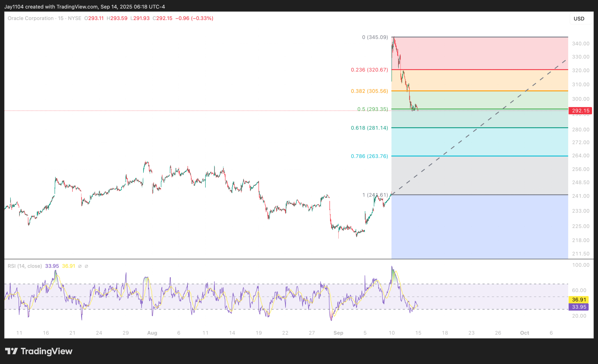The height and width of the screenshot is (364, 598).
Task: Click the 264.00 price axis label
Action: coord(580,156)
